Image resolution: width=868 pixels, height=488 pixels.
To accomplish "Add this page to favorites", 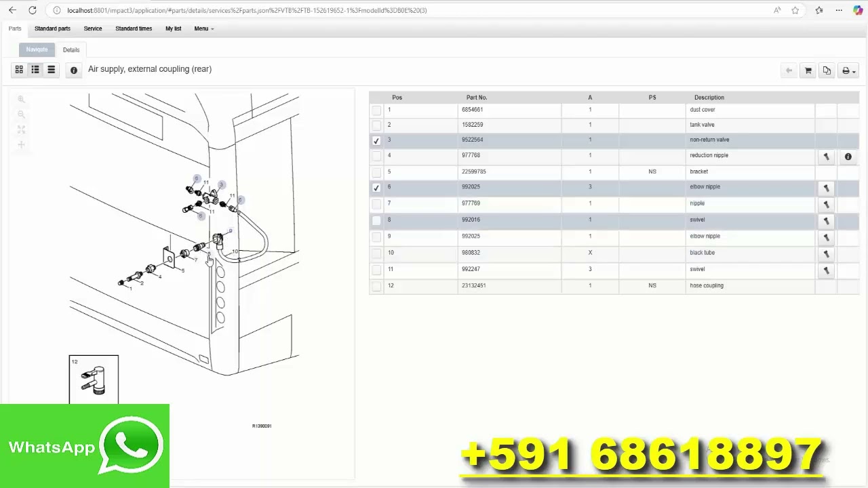I will [795, 10].
